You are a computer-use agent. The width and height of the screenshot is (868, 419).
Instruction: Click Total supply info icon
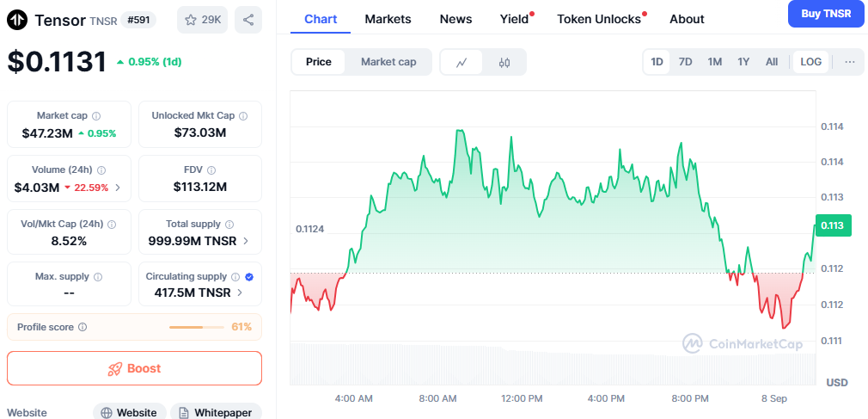(229, 225)
